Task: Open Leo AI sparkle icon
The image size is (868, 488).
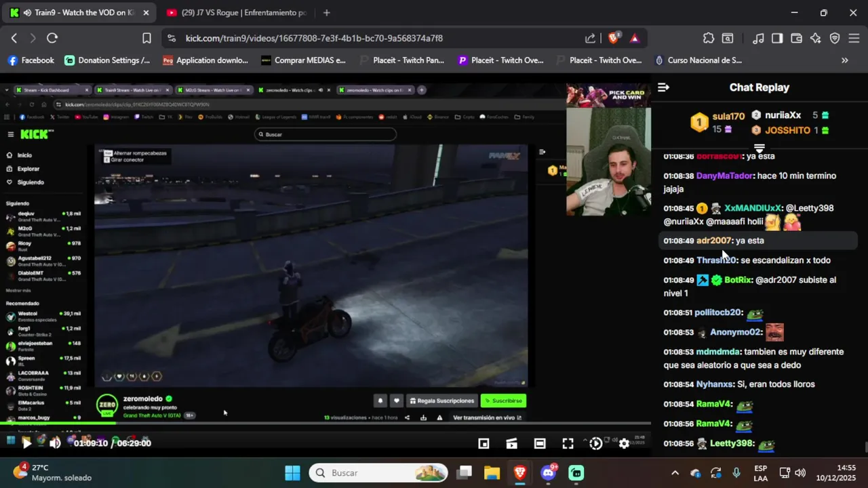Action: (816, 38)
